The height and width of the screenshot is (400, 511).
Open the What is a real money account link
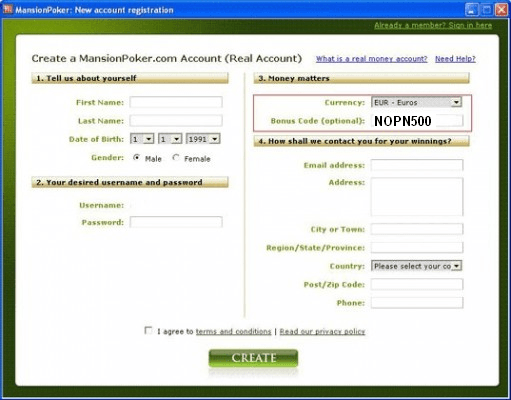click(372, 59)
